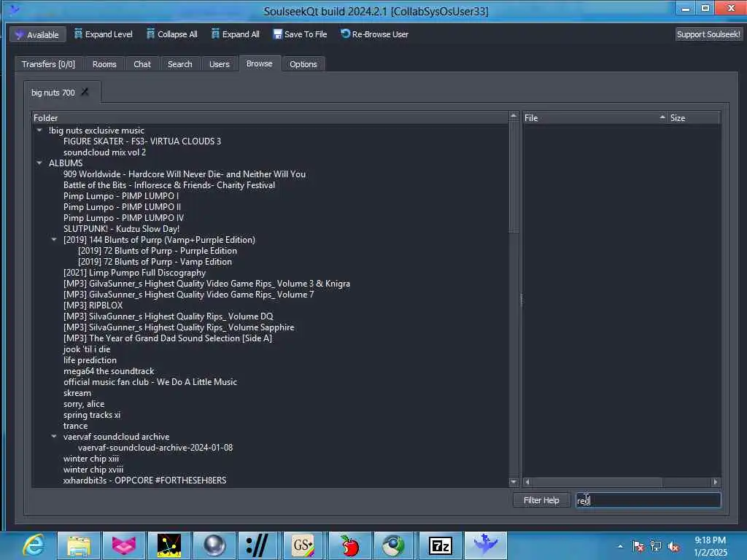Select SilvaGunner Rips Volume Sapphire folder

click(179, 327)
